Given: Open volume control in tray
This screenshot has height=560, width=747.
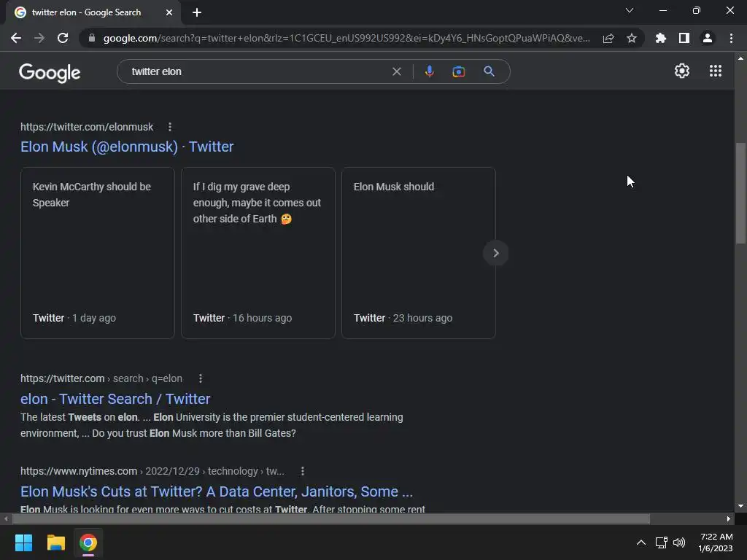Looking at the screenshot, I should 679,542.
